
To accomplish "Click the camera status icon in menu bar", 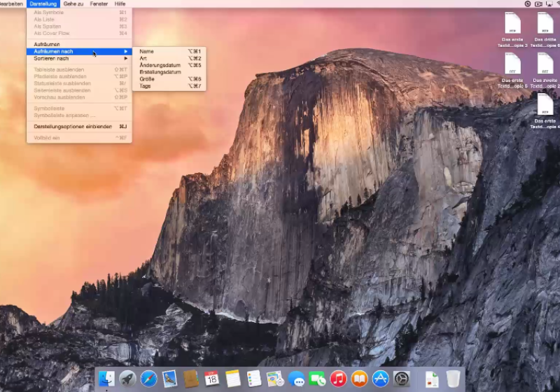I will (538, 4).
